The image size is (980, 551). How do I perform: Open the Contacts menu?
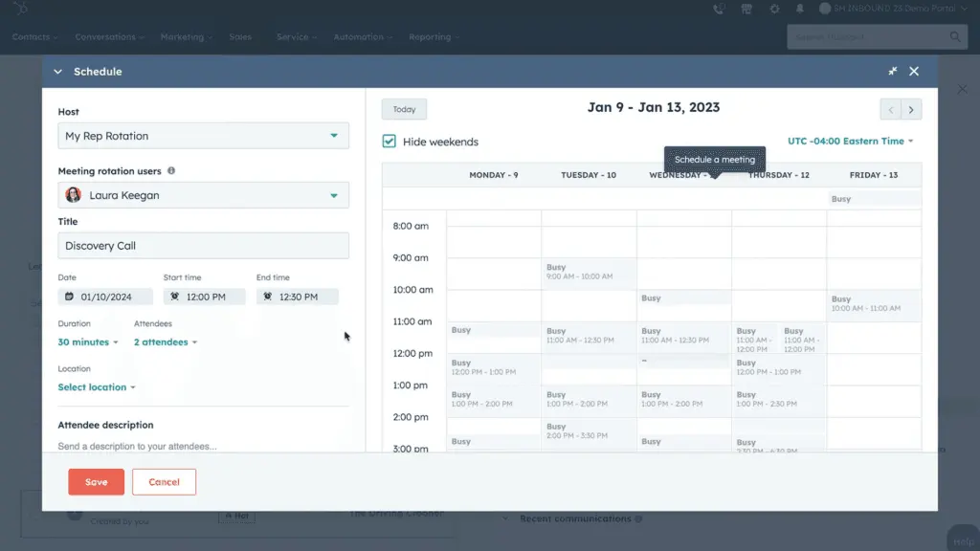(x=34, y=37)
